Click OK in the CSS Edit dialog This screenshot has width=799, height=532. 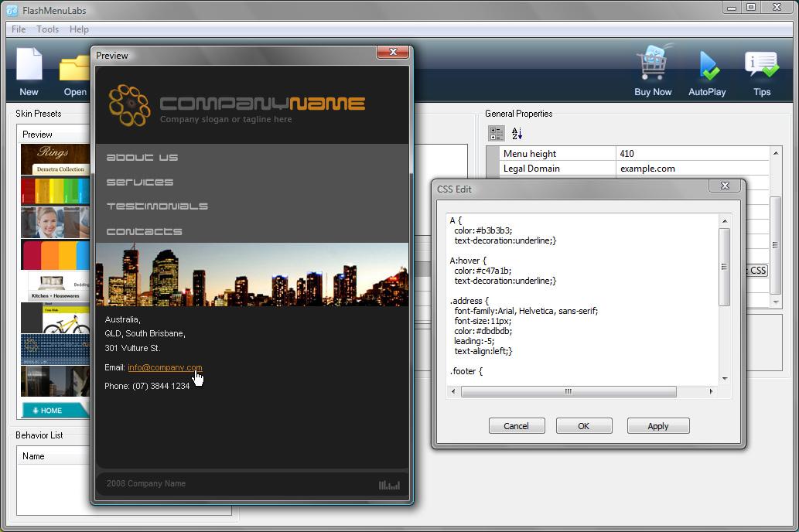584,426
